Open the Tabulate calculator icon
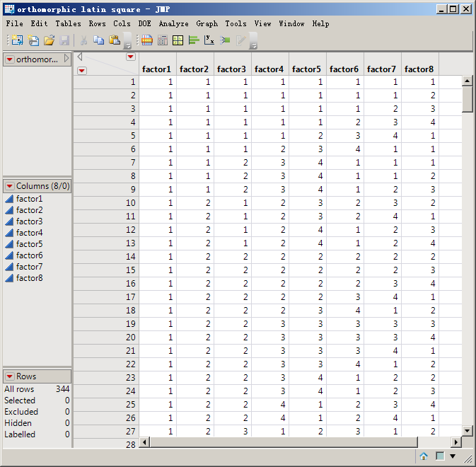 tap(163, 40)
